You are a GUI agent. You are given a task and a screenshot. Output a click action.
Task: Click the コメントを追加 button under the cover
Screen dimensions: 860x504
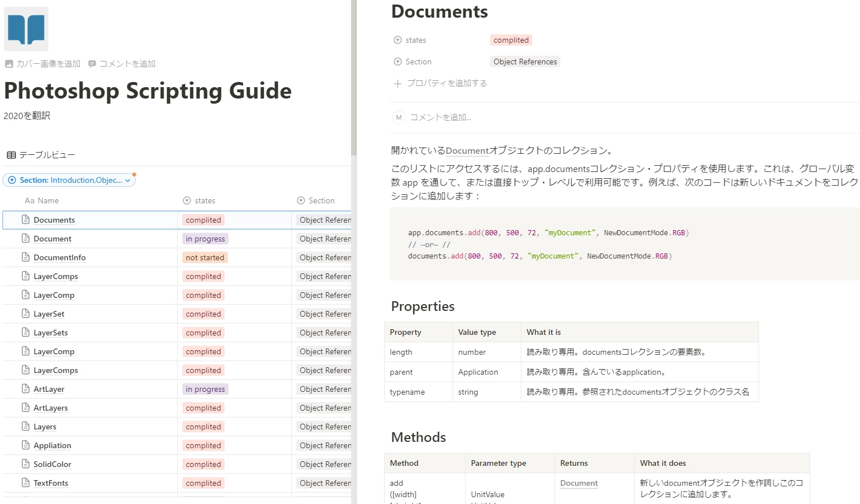(122, 64)
